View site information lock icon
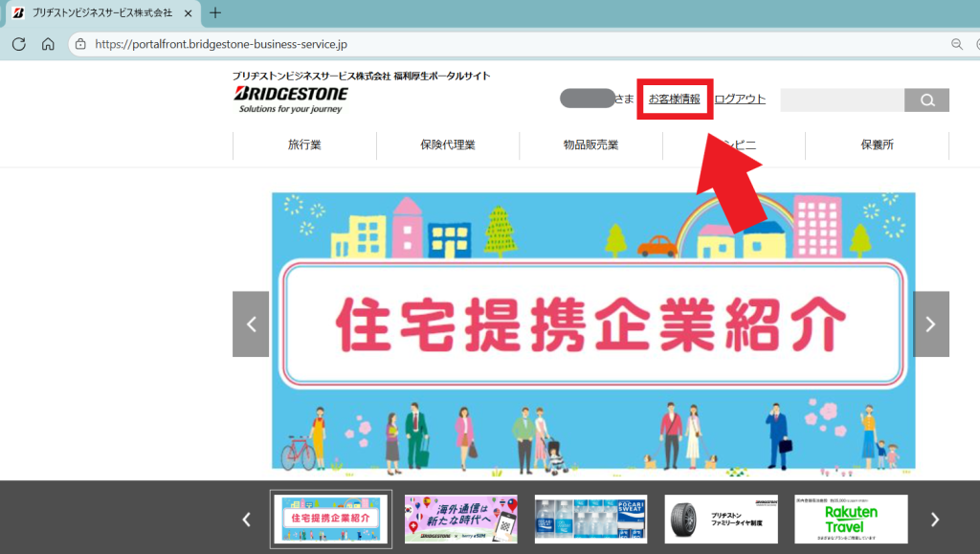The image size is (980, 554). coord(81,44)
